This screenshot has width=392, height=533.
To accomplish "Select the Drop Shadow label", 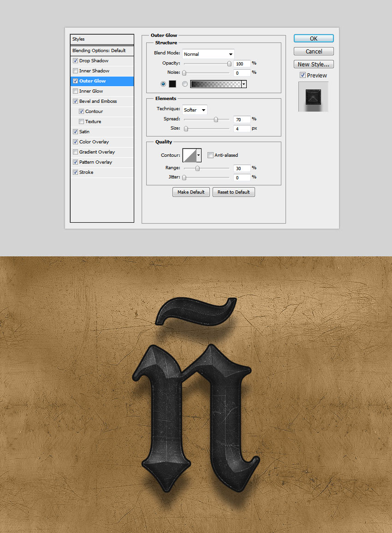I will (94, 60).
